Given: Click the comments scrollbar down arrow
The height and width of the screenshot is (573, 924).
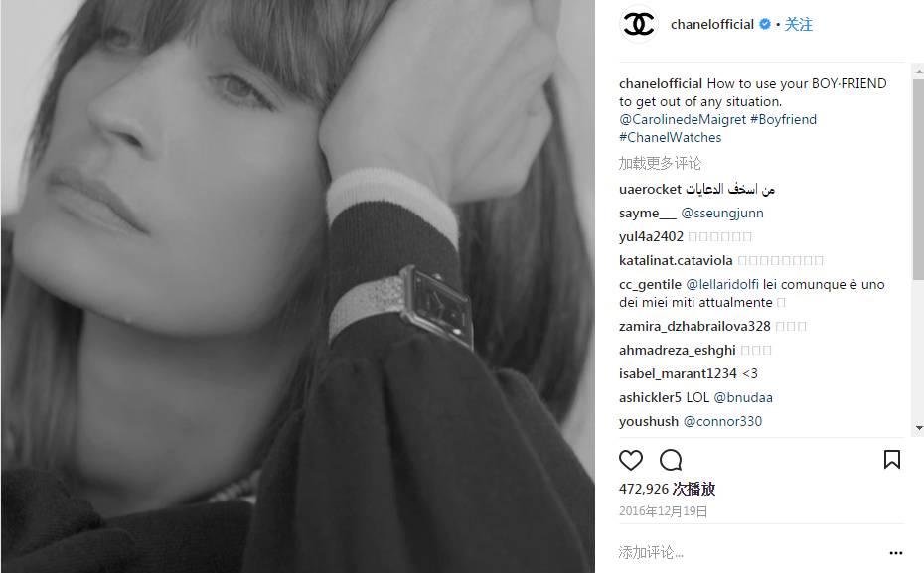Looking at the screenshot, I should click(x=919, y=428).
